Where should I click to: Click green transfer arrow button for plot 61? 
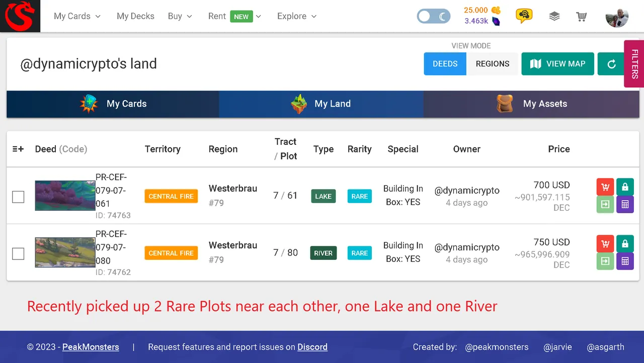[605, 205]
